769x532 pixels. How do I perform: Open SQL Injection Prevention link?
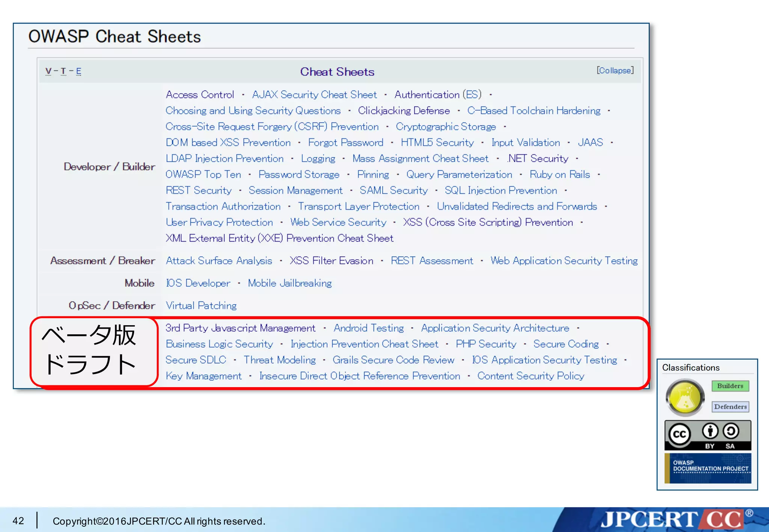501,191
